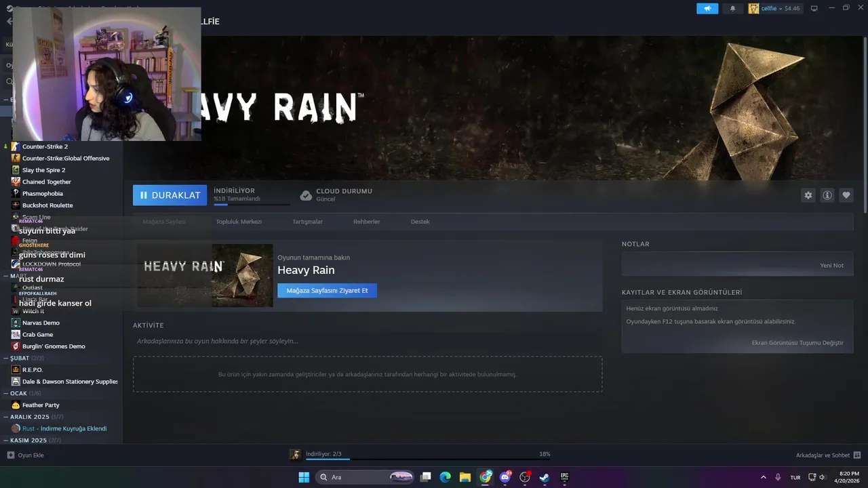Screen dimensions: 868x488
Task: Open File Explorer from taskbar
Action: point(465,477)
